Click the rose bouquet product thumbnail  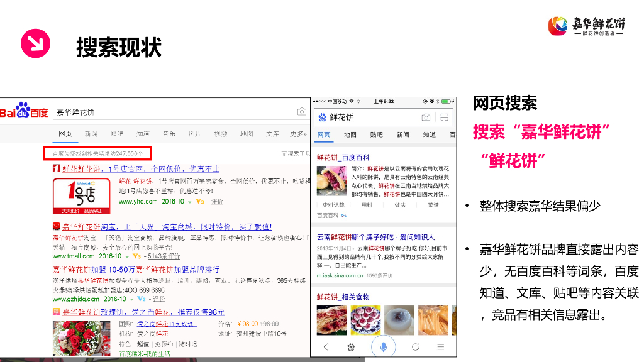(81, 338)
